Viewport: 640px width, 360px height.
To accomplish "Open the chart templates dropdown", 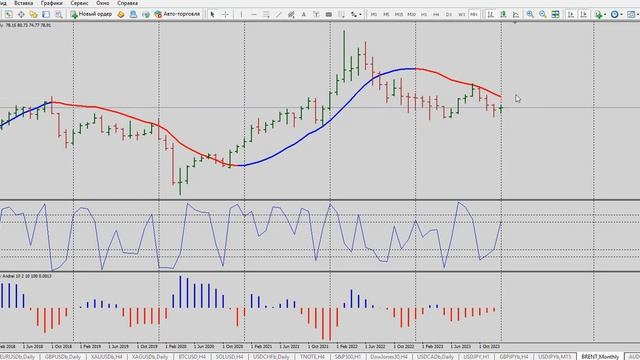I will tap(632, 14).
